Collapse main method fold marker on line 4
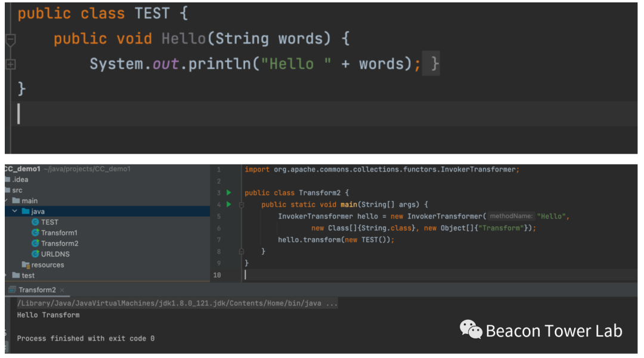 point(241,205)
